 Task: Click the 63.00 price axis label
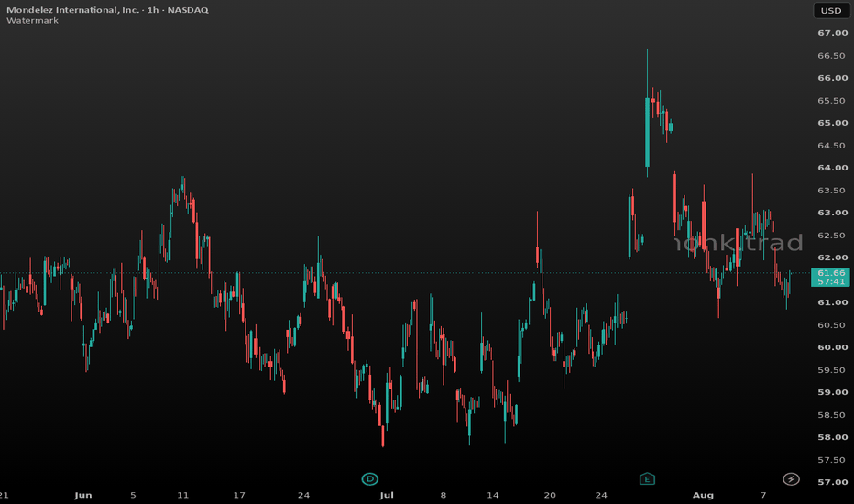coord(832,213)
